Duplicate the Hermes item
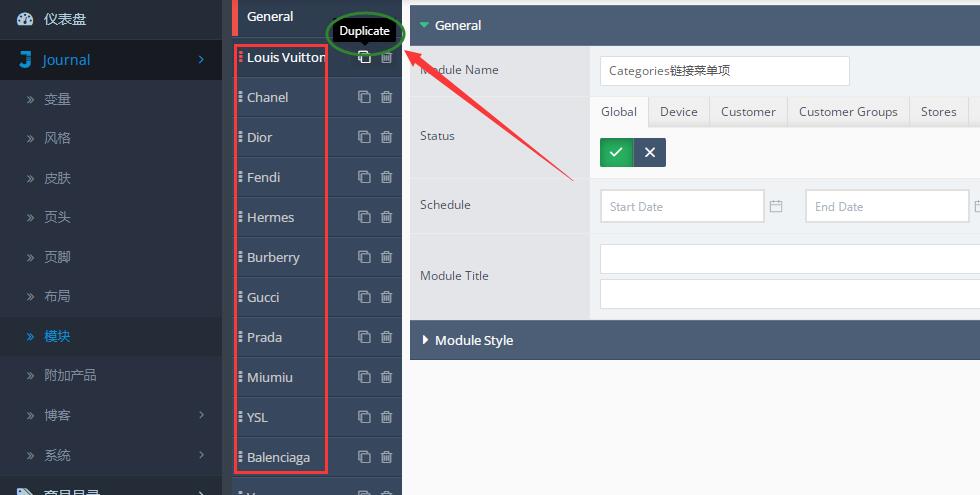Screen dimensions: 980x495 tap(364, 217)
